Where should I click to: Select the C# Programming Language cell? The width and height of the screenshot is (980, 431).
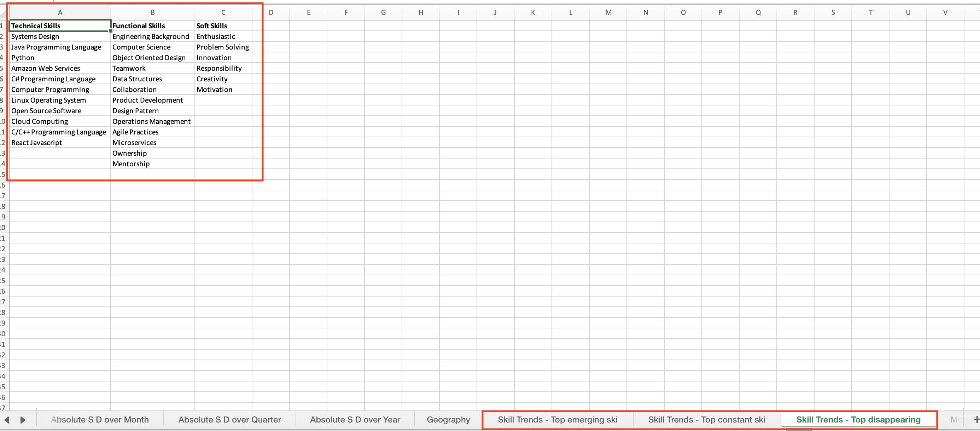coord(60,79)
